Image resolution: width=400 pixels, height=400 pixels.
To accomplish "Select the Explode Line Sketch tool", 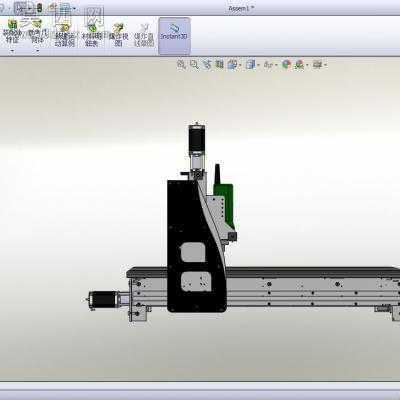I will pyautogui.click(x=144, y=35).
